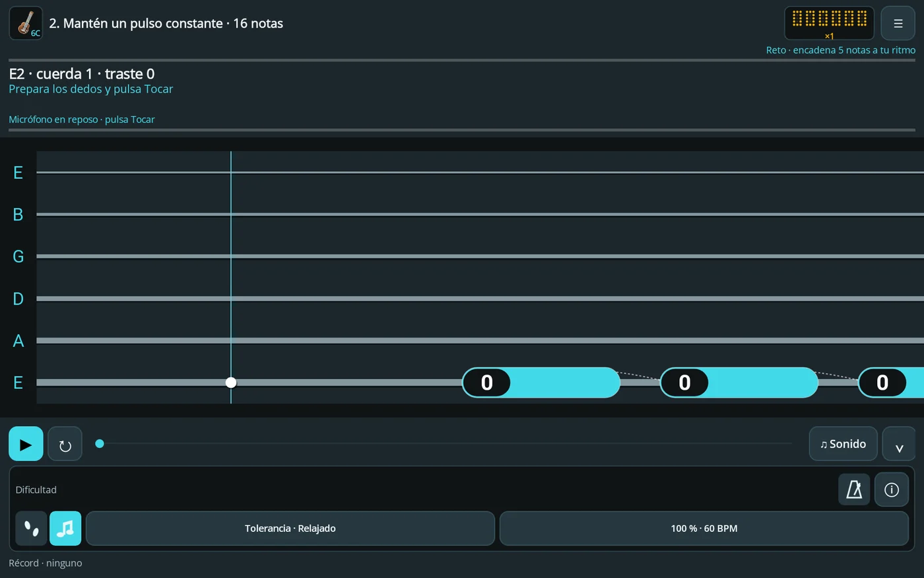Image resolution: width=924 pixels, height=578 pixels.
Task: Open the info icon
Action: tap(892, 489)
